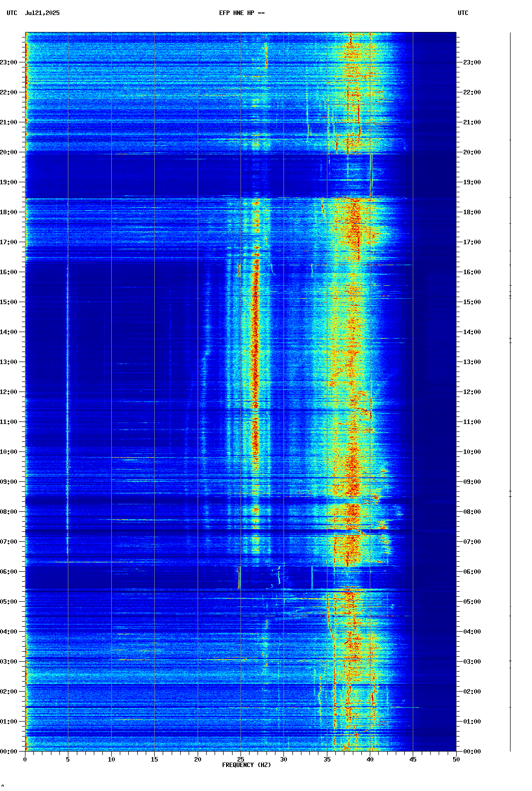Click 04:00 on the right time axis
Viewport: 532px width, 791px height.
472,632
